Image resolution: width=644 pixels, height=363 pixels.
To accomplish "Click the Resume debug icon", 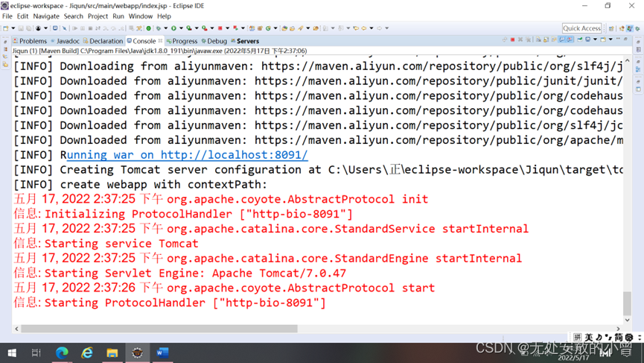I will 74,28.
